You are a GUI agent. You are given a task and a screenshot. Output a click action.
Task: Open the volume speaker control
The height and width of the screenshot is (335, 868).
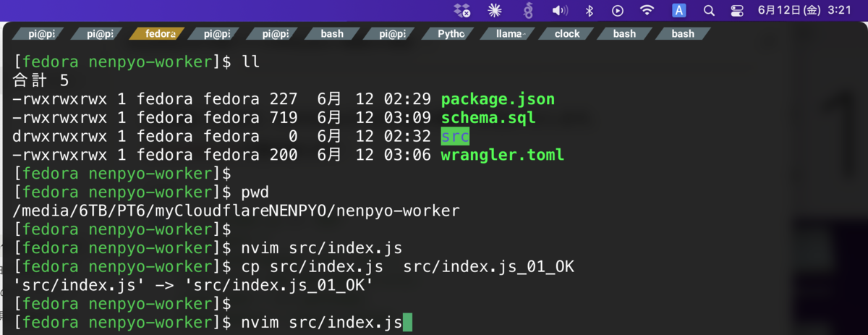tap(560, 11)
